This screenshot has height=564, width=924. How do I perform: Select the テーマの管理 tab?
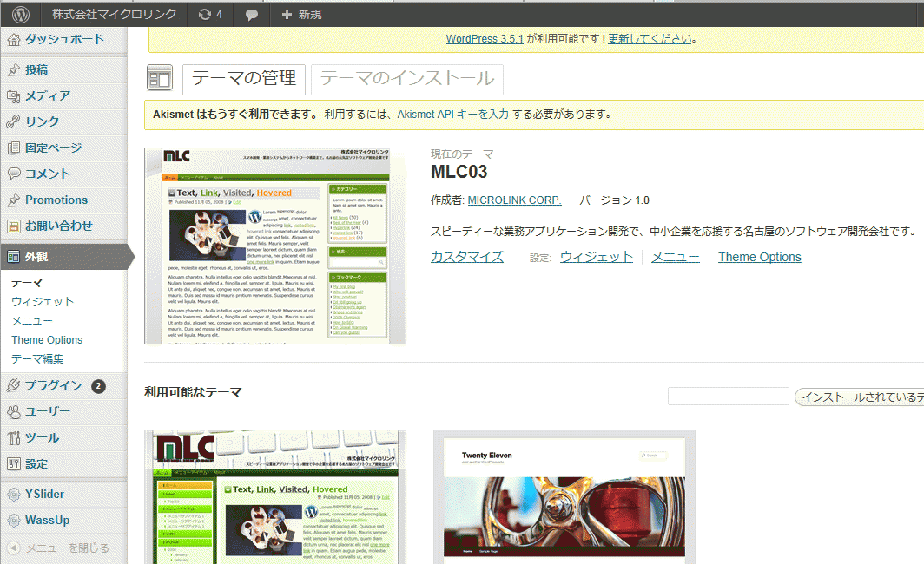click(244, 79)
